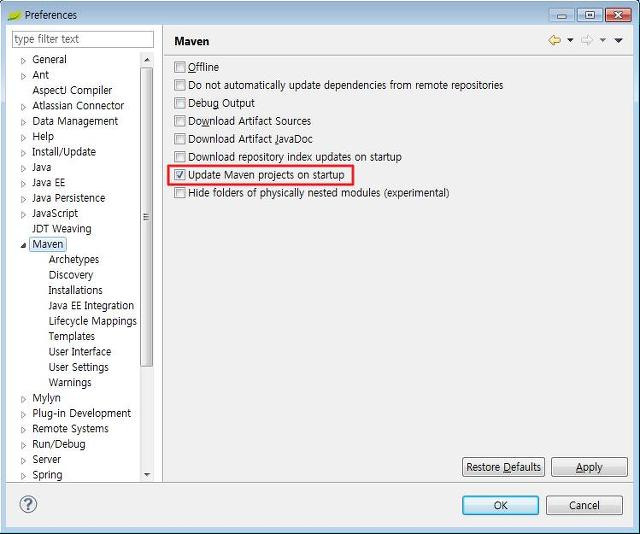Expand the Run/Debug node
The image size is (640, 534).
23,445
